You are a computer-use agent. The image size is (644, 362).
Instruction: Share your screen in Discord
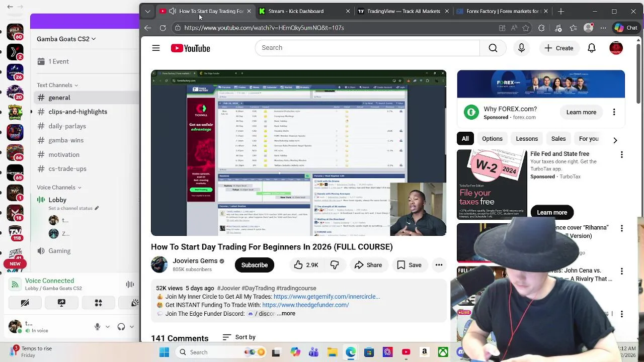point(61,303)
